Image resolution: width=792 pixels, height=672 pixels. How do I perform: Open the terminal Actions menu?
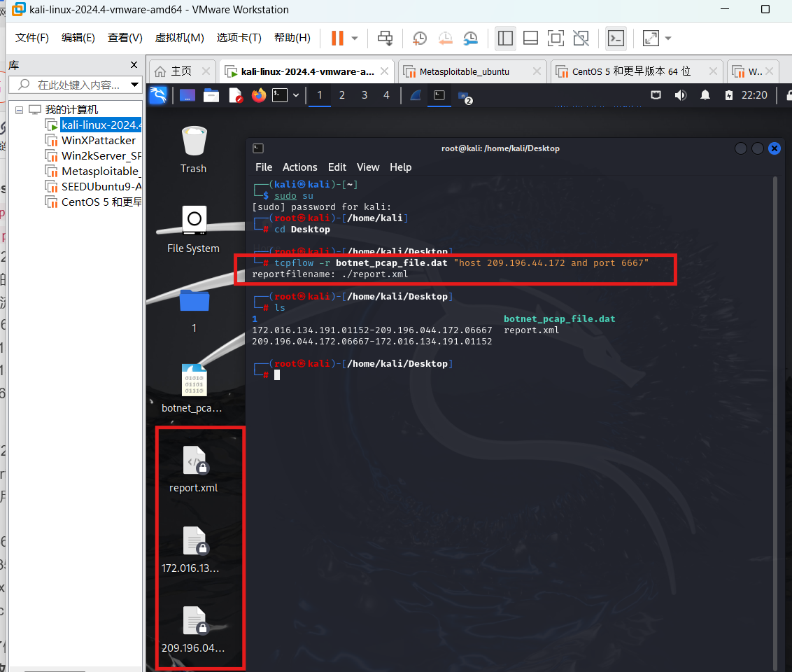[299, 167]
